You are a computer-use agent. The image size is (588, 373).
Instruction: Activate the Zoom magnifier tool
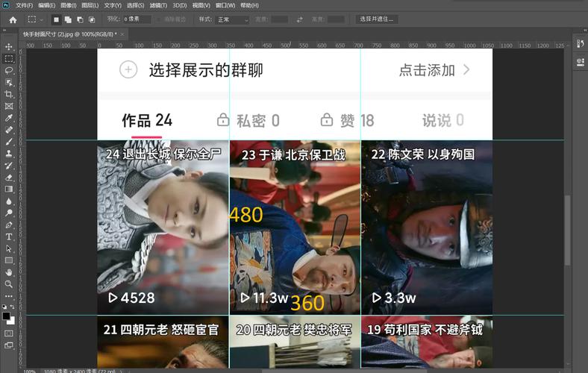(9, 284)
